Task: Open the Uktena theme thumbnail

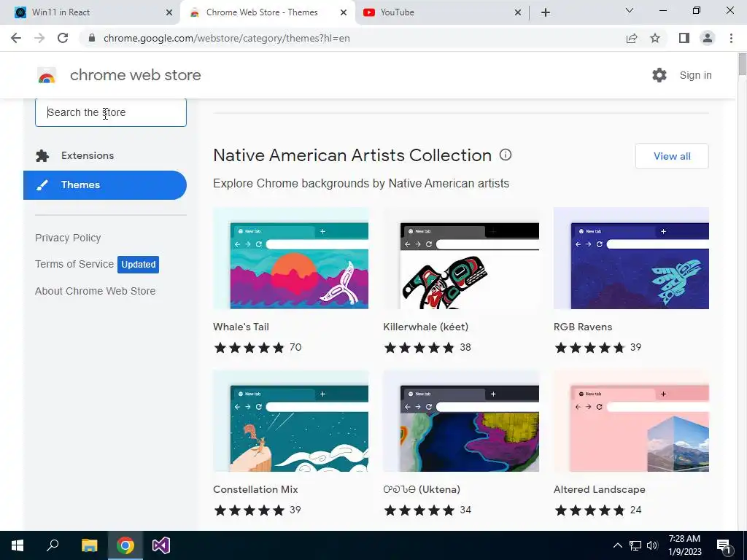Action: click(x=461, y=421)
